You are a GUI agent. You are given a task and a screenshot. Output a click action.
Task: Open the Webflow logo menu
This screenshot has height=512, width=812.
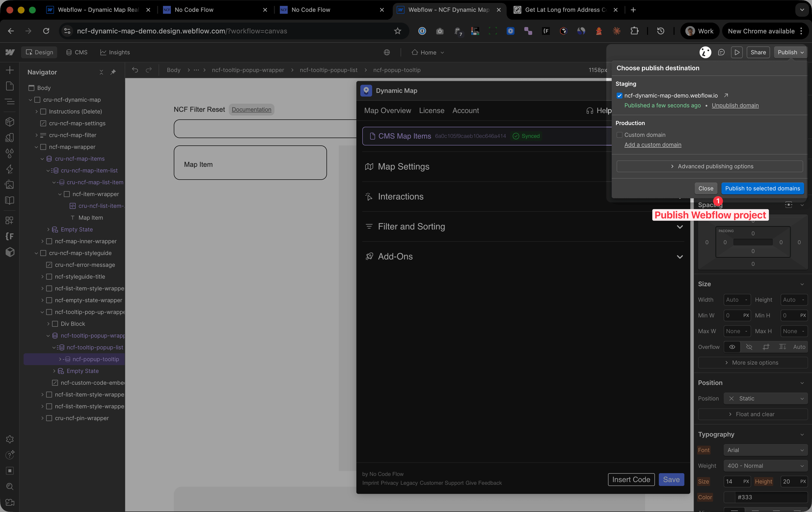(10, 52)
